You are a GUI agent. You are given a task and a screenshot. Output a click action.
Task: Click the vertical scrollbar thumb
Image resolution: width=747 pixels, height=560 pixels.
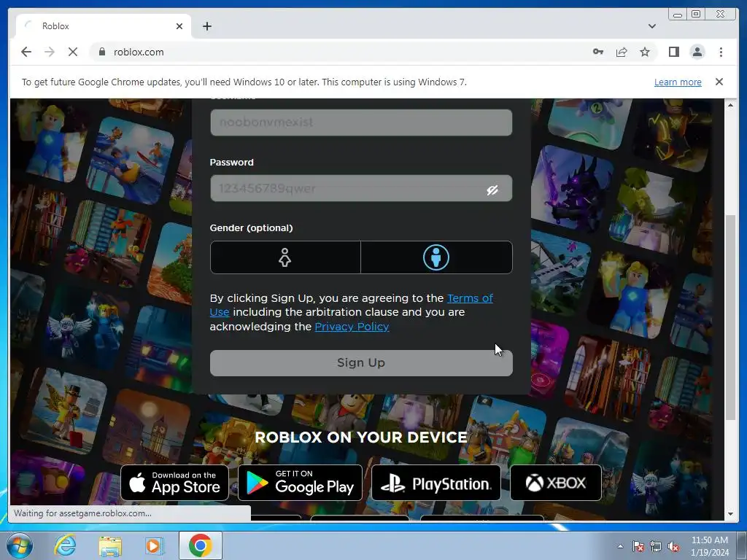point(730,317)
